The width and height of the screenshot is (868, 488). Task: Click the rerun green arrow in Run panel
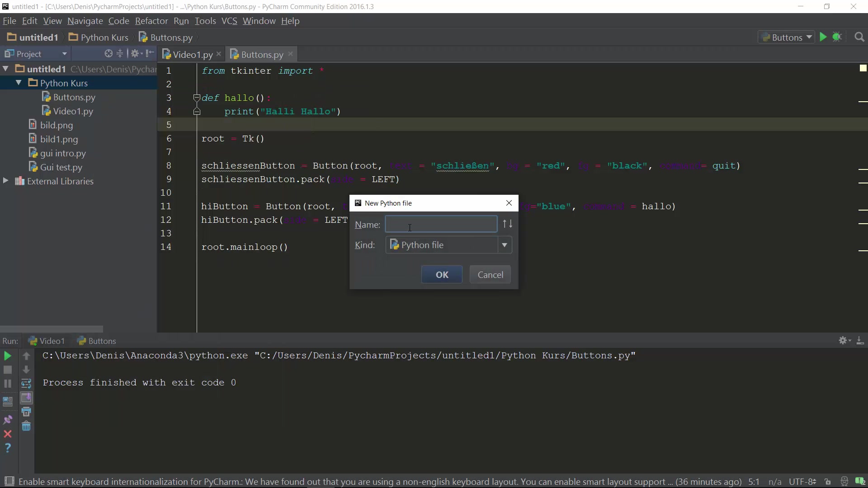8,356
